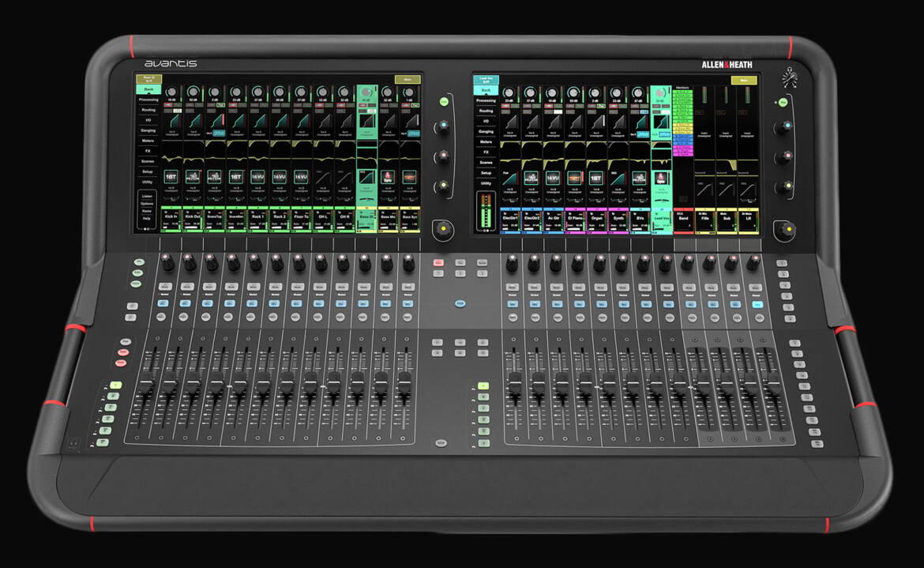Select the preamp gain knob on El Piano
Image resolution: width=924 pixels, height=568 pixels.
tap(573, 93)
